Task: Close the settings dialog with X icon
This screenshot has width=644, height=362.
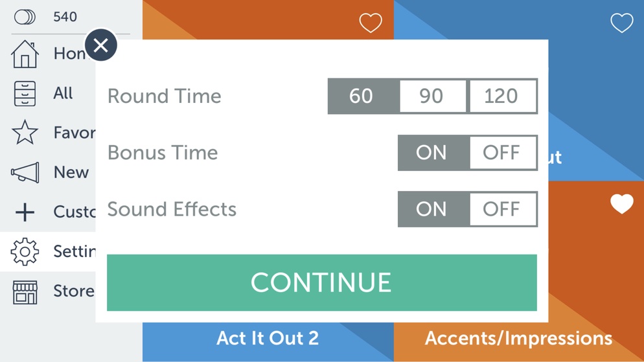Action: (x=100, y=45)
